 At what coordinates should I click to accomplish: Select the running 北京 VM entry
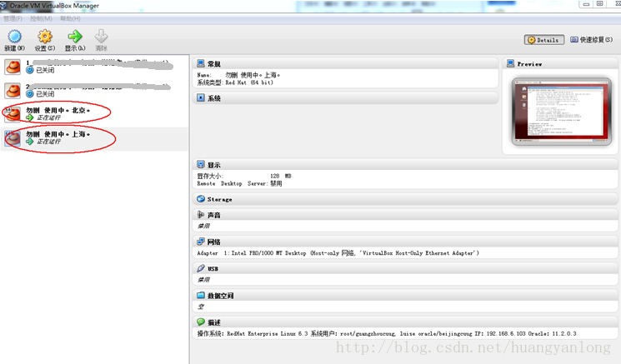(x=94, y=114)
